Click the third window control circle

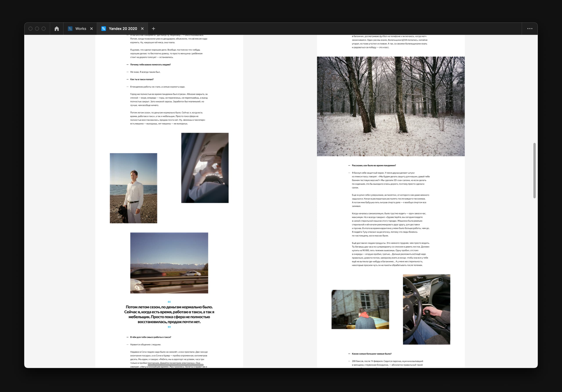(43, 29)
